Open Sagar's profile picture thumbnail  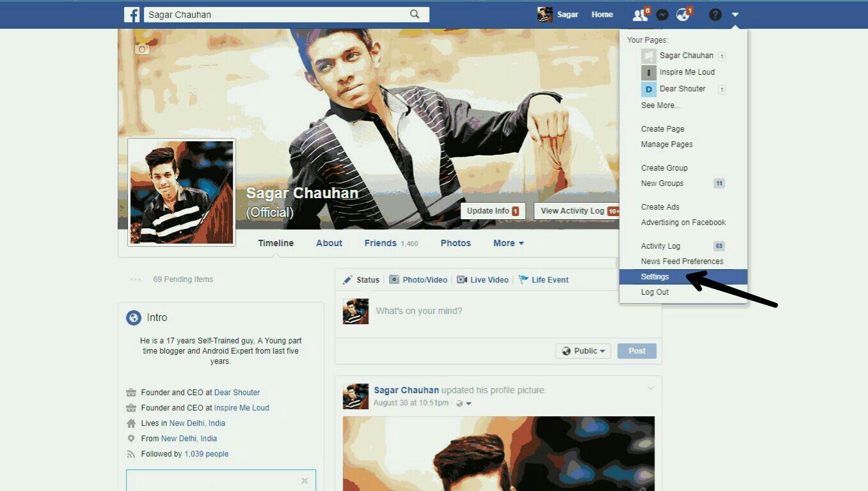click(181, 192)
